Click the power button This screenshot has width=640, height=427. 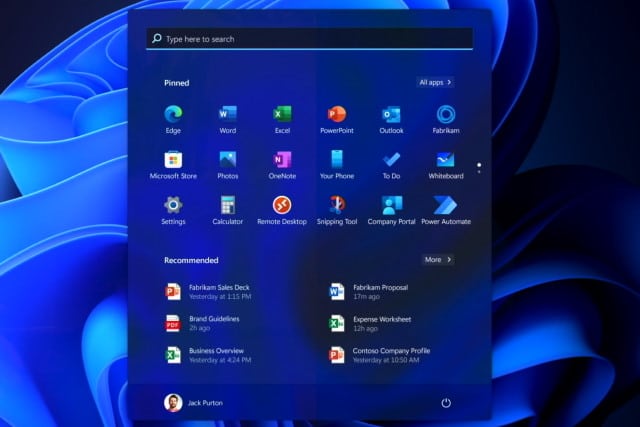tap(446, 402)
